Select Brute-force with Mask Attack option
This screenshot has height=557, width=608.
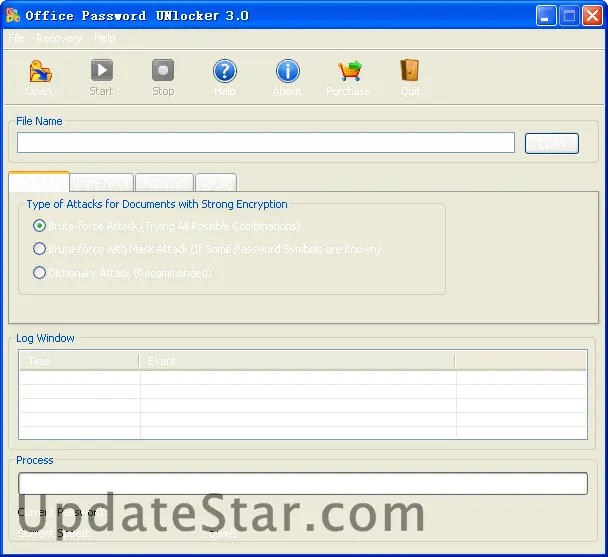[x=39, y=249]
